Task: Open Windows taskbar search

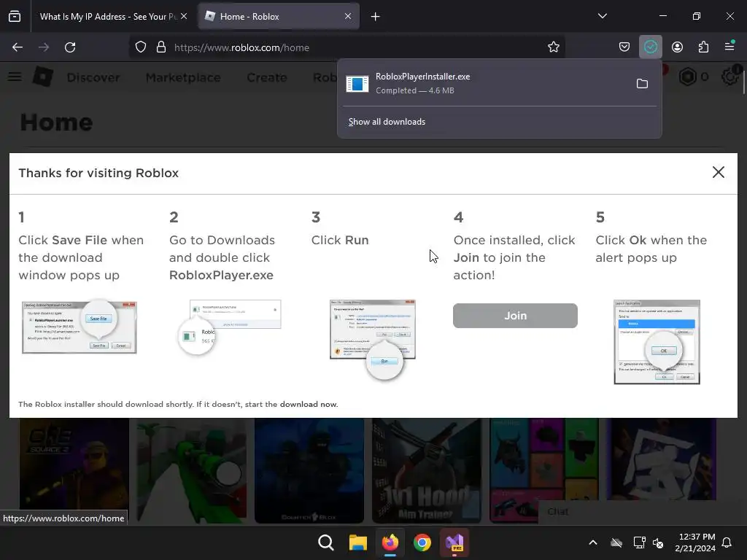Action: pyautogui.click(x=326, y=542)
